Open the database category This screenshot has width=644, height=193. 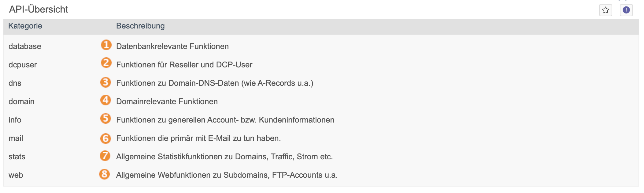tap(25, 46)
